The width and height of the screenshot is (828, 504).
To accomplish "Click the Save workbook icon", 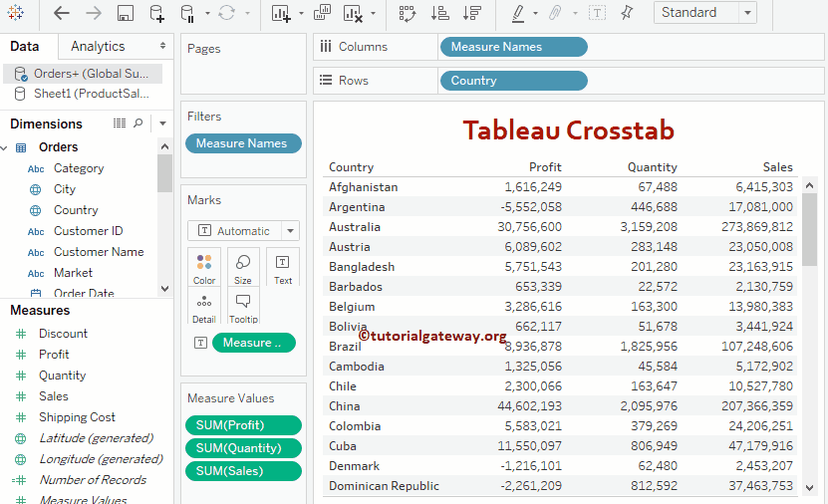I will [126, 13].
